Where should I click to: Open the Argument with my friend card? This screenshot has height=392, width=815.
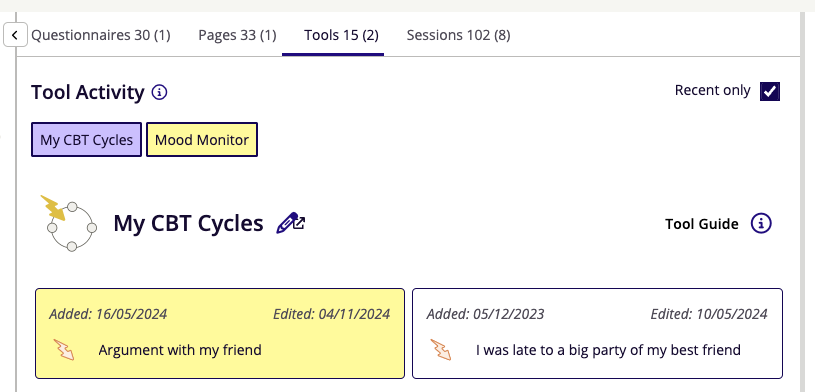220,333
